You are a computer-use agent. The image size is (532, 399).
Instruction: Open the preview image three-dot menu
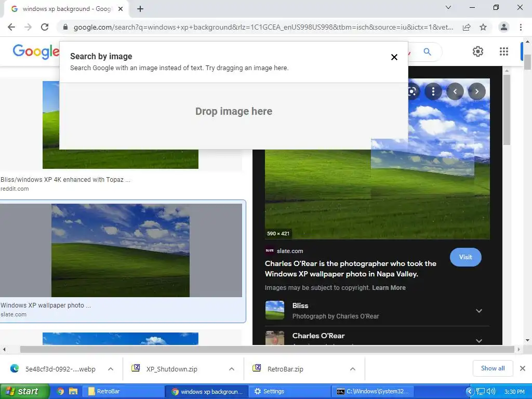[x=433, y=91]
